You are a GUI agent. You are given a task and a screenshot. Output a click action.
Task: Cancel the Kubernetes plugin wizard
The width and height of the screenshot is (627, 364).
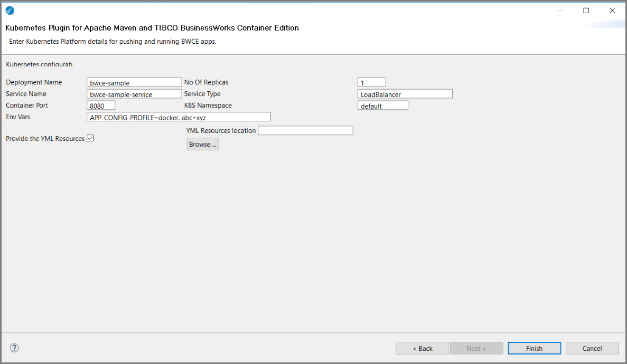tap(592, 348)
